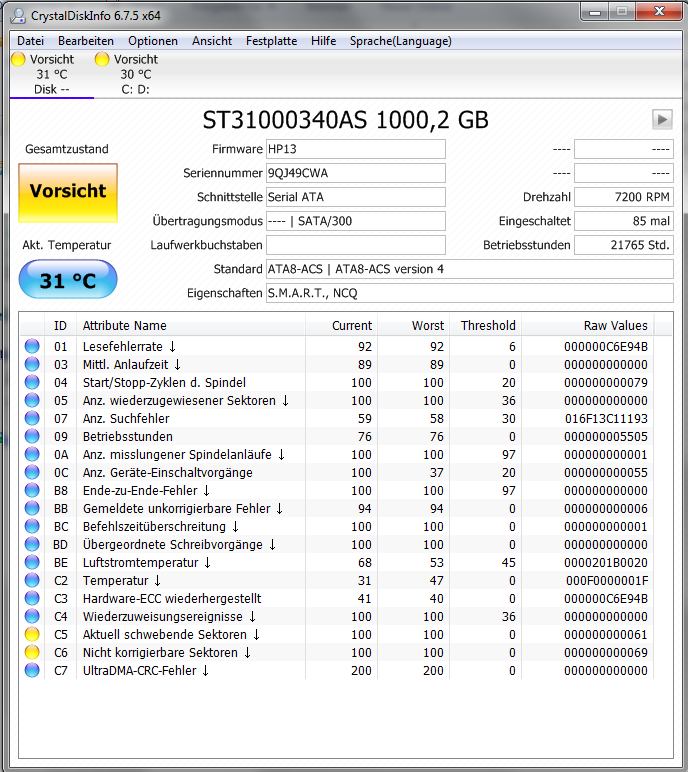Image resolution: width=688 pixels, height=772 pixels.
Task: Click the yellow Vorsicht indicator above 31 °C
Action: (x=18, y=59)
